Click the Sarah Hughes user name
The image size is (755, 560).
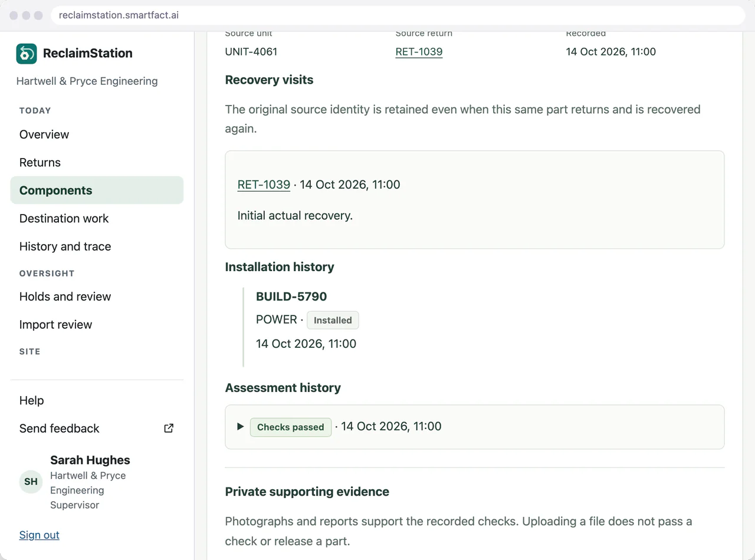[x=90, y=460]
